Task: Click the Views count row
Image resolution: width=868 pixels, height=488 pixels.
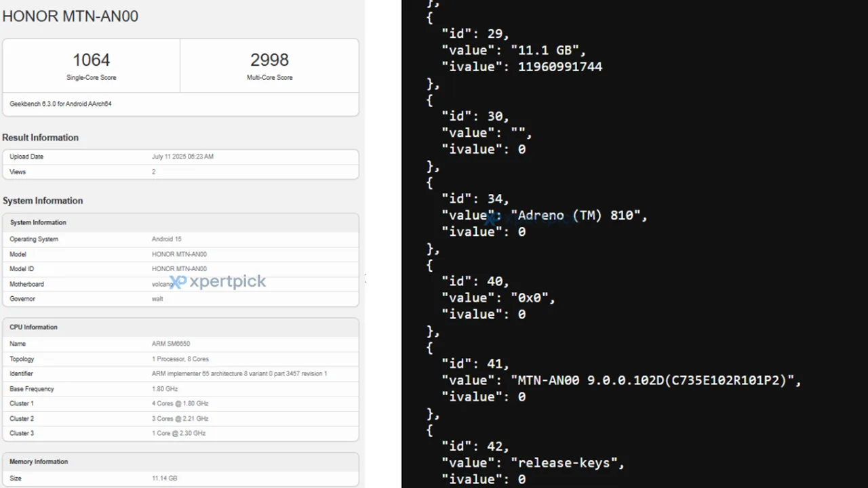Action: click(x=180, y=172)
